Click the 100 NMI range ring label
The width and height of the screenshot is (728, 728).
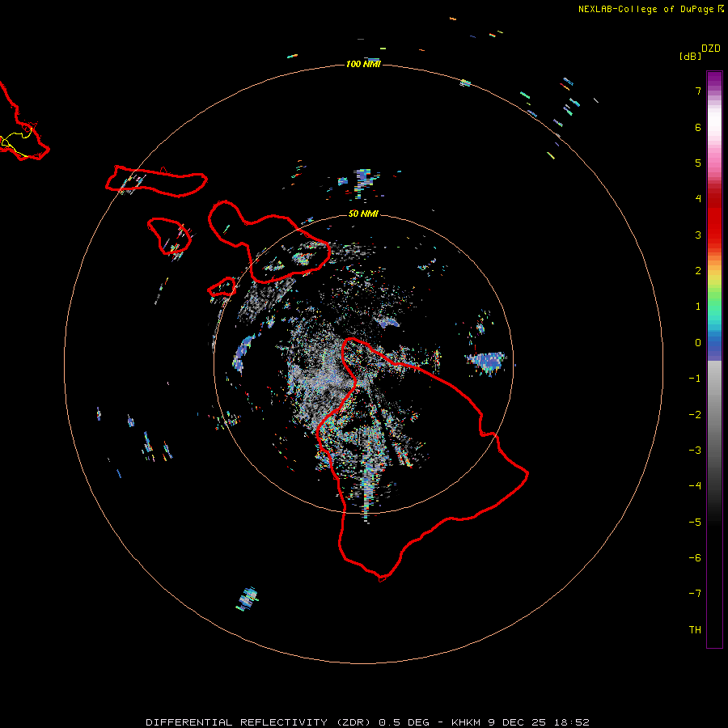click(x=363, y=64)
